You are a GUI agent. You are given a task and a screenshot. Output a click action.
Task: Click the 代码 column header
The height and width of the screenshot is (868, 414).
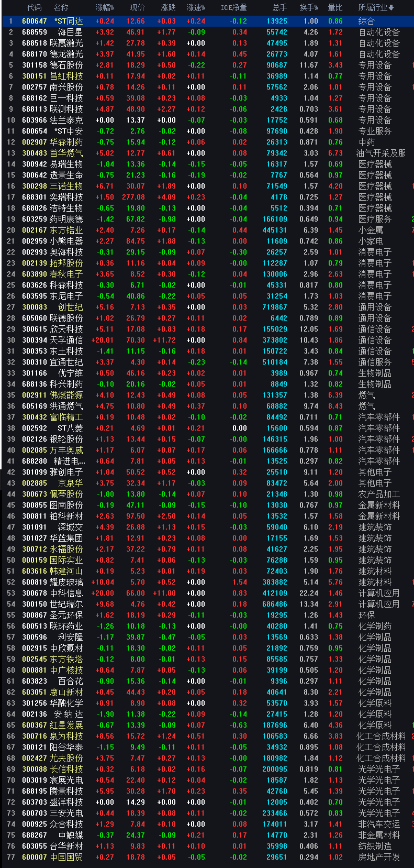(x=34, y=8)
